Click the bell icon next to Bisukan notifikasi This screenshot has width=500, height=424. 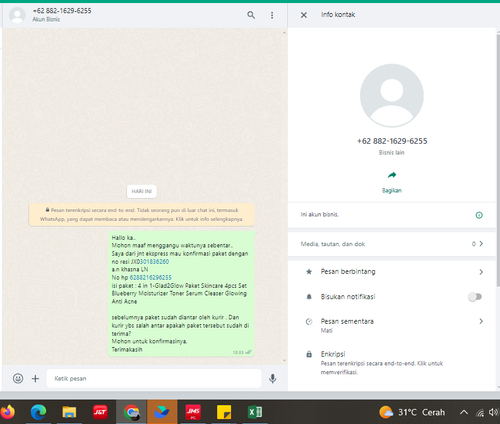(309, 297)
